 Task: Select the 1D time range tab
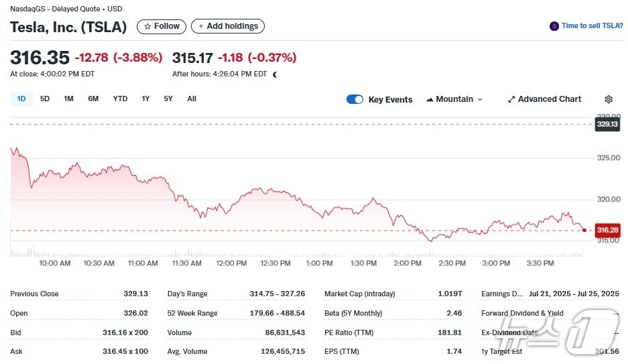[21, 99]
